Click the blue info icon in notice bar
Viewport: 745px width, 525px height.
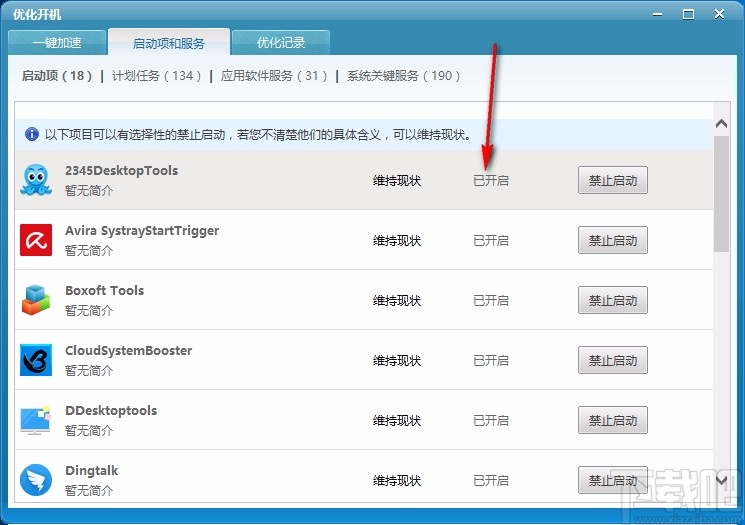point(32,134)
